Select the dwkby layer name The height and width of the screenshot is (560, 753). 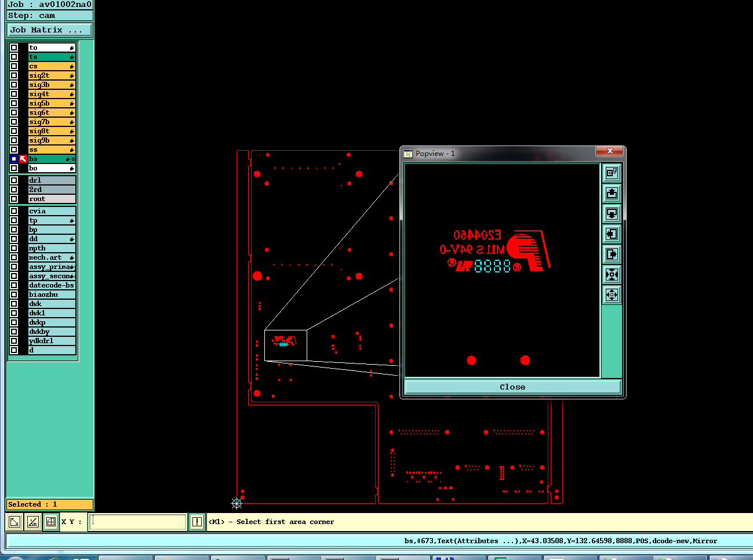point(52,332)
